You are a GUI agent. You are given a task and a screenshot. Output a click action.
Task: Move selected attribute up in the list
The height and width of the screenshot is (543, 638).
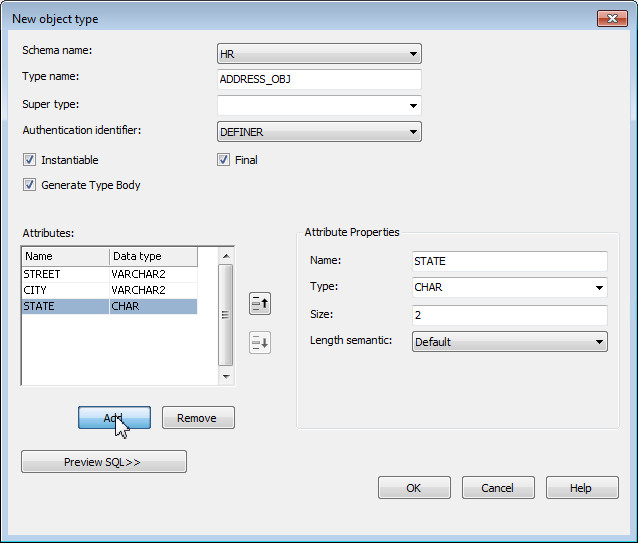click(x=260, y=303)
